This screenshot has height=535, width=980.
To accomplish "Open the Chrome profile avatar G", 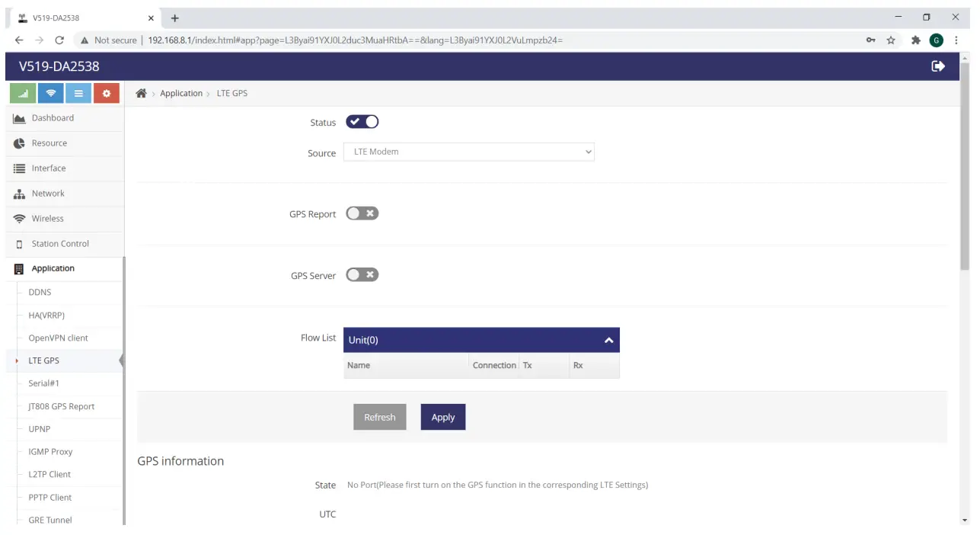I will tap(936, 40).
